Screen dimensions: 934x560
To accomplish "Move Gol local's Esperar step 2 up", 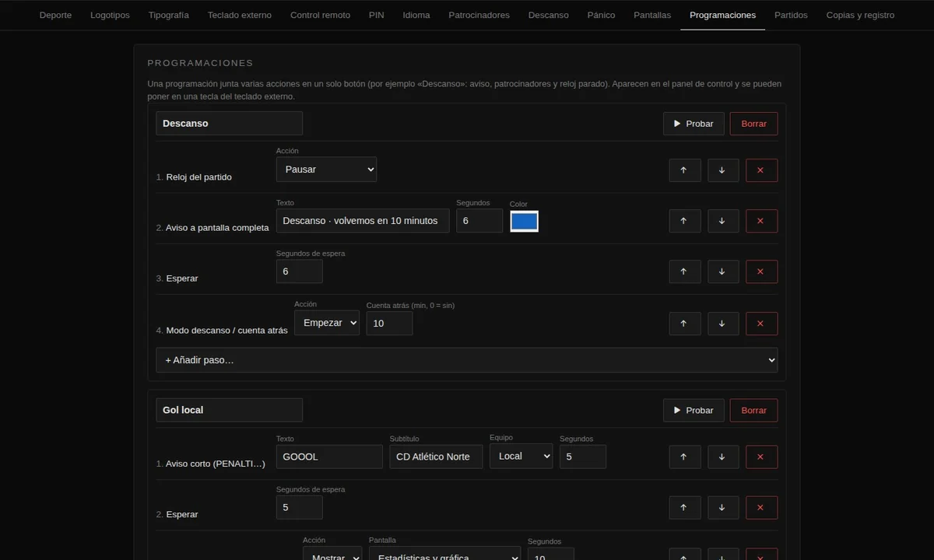I will click(685, 508).
